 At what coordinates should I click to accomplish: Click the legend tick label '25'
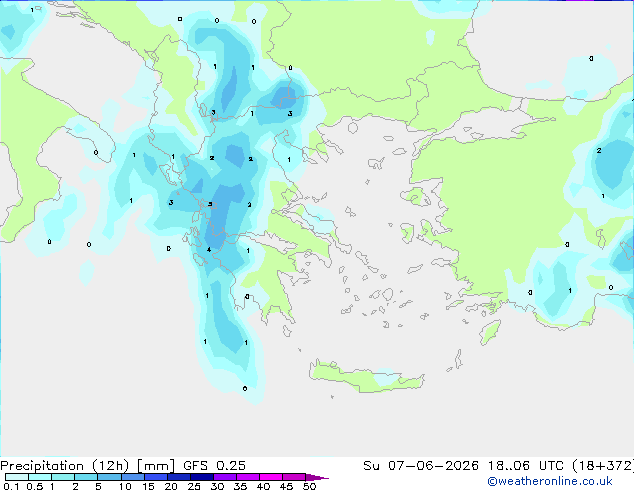tap(194, 486)
